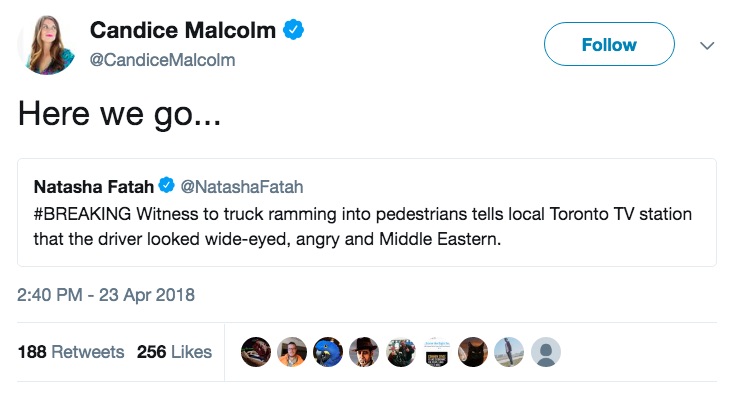Screen dimensions: 746x395
Task: Open the quoted #BREAKING tweet text
Action: pos(363,227)
